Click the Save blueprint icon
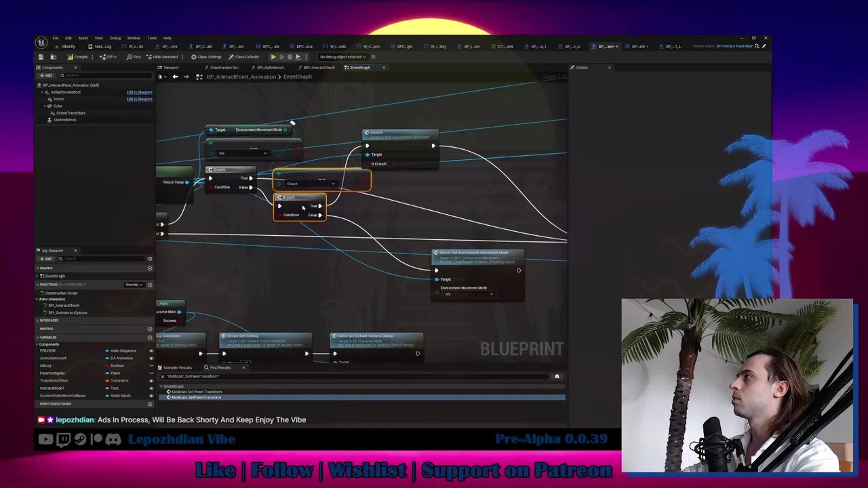 [41, 57]
